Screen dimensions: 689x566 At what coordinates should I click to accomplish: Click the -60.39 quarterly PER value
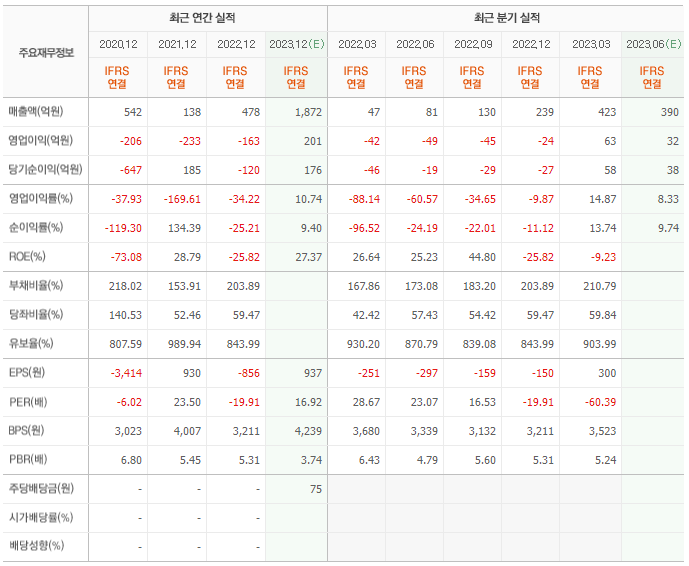coord(600,403)
